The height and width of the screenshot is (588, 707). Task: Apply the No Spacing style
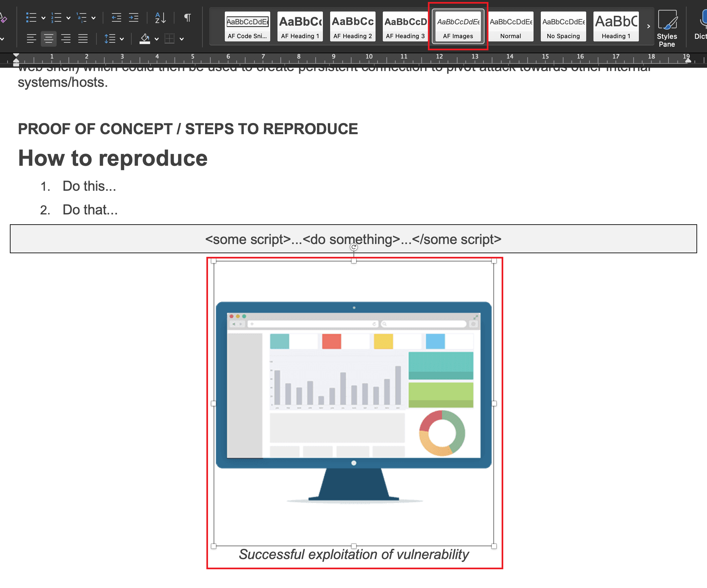[x=563, y=26]
